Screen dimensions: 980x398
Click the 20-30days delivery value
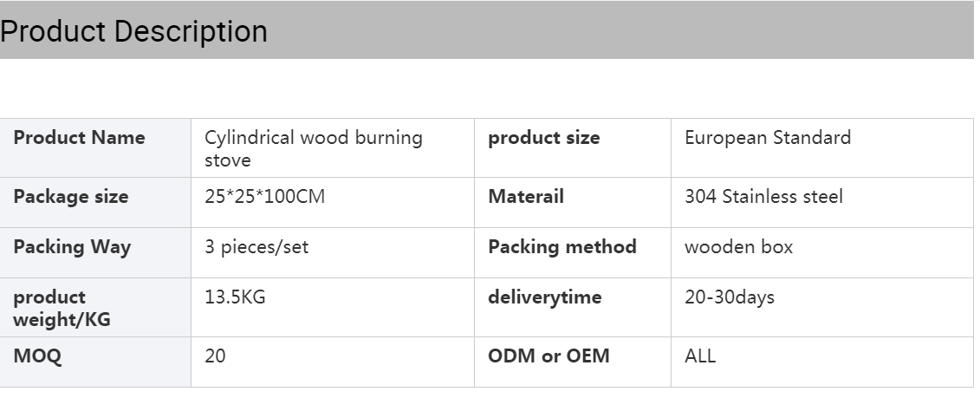(x=730, y=297)
